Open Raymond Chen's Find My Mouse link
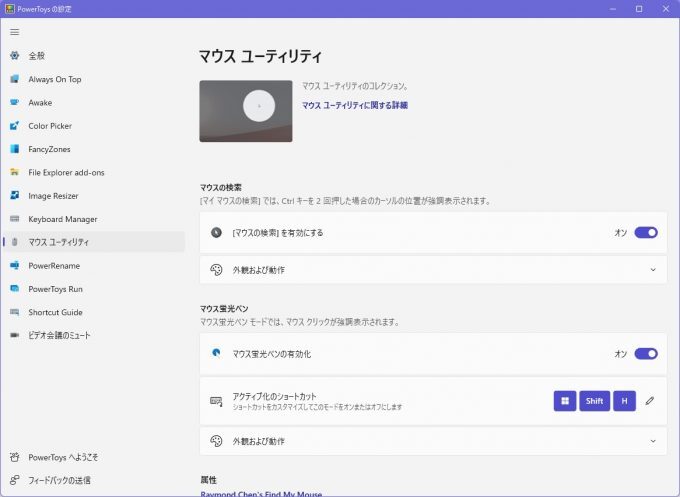680x497 pixels. (261, 494)
